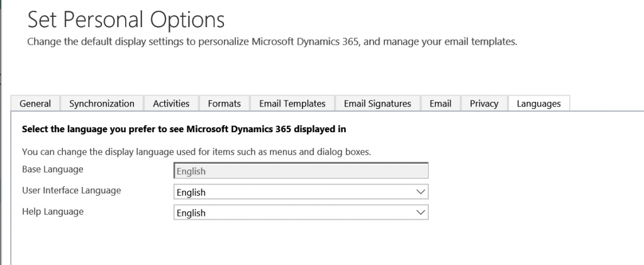Screen dimensions: 644x265
Task: Click the Set Personal Options title
Action: [x=126, y=20]
